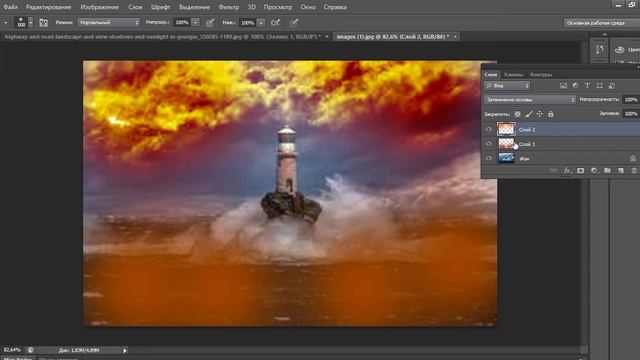Close the images (1).jpg document tab
The height and width of the screenshot is (360, 640).
pos(455,37)
